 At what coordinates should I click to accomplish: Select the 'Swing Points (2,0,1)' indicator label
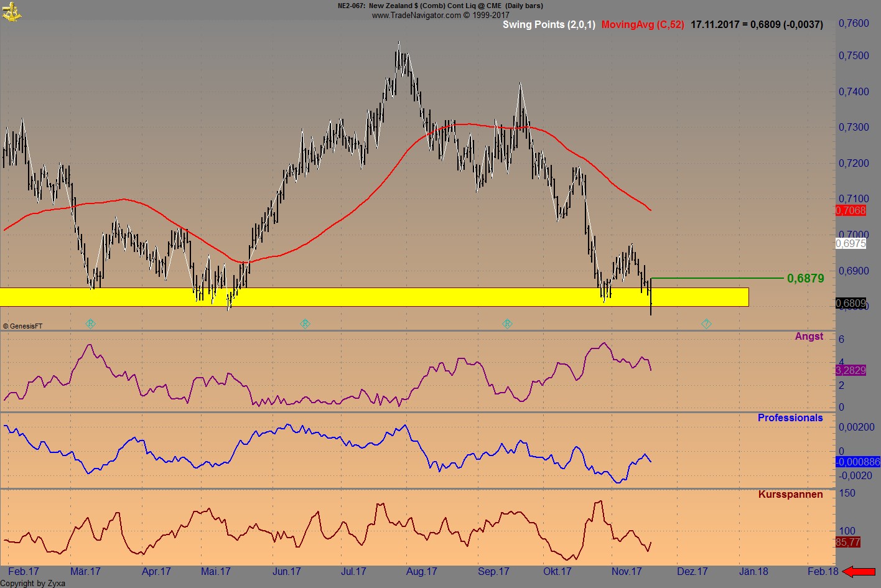coord(549,24)
